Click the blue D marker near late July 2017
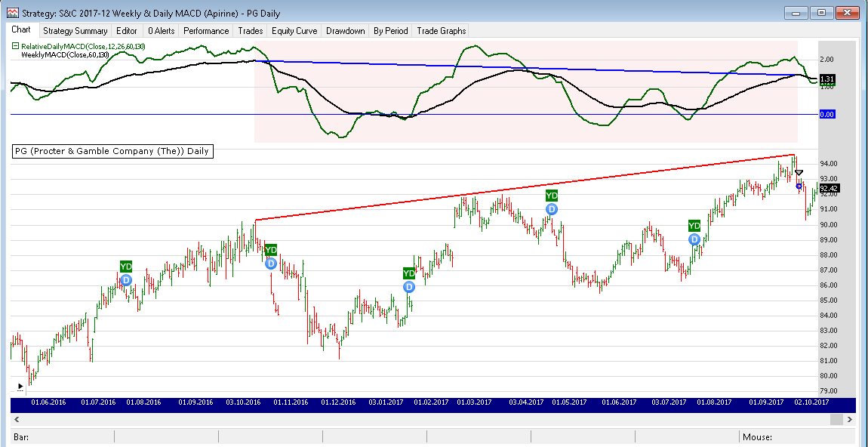Viewport: 868px width, 447px height. [x=694, y=239]
